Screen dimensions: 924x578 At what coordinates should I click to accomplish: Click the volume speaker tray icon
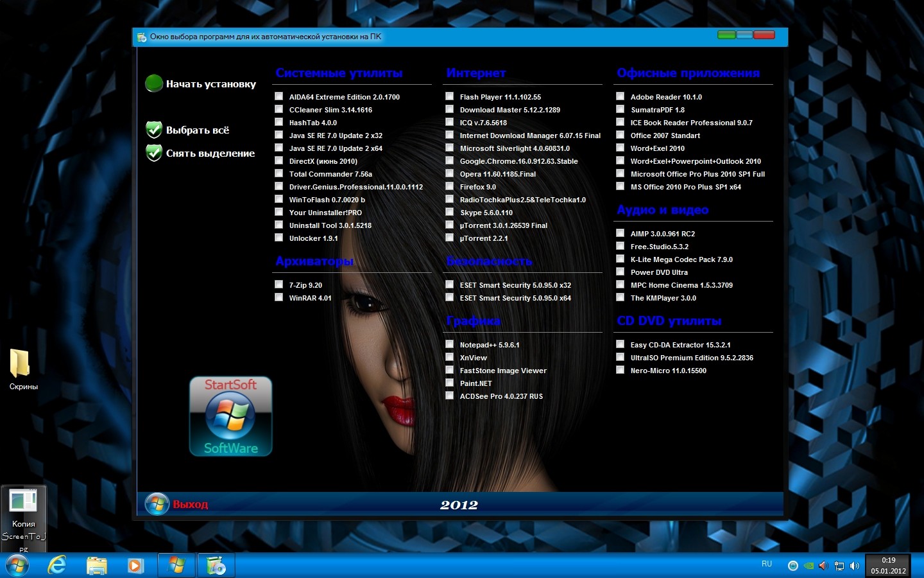(x=855, y=566)
